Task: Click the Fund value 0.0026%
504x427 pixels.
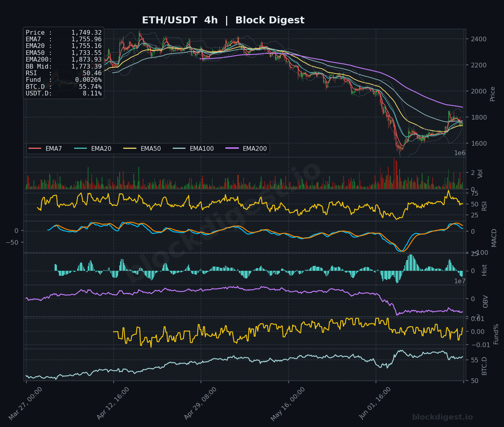Action: click(88, 80)
